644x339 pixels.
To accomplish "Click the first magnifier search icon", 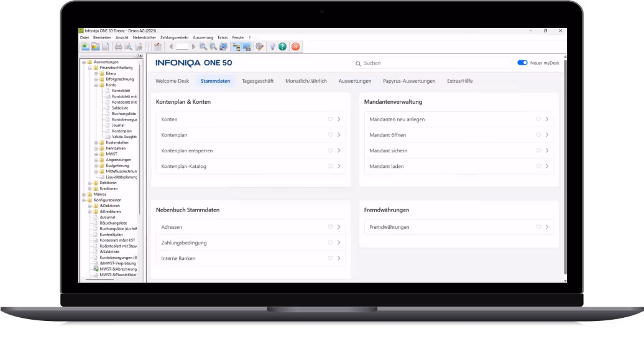I will [x=203, y=47].
